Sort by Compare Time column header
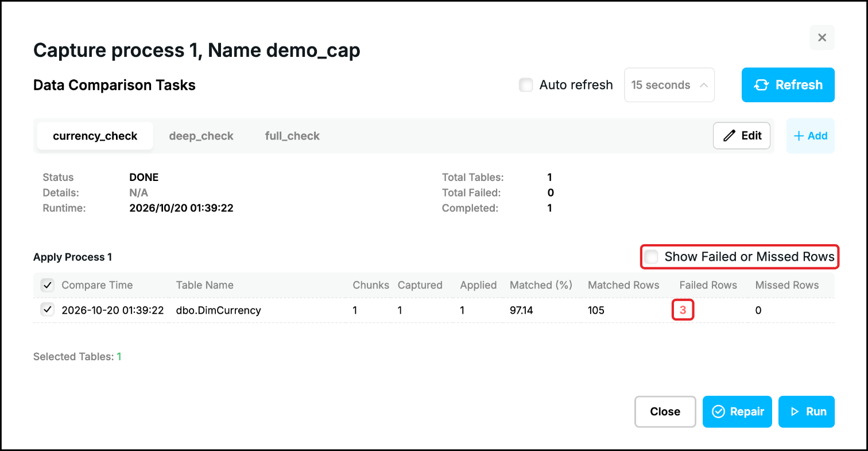The image size is (868, 451). (97, 285)
